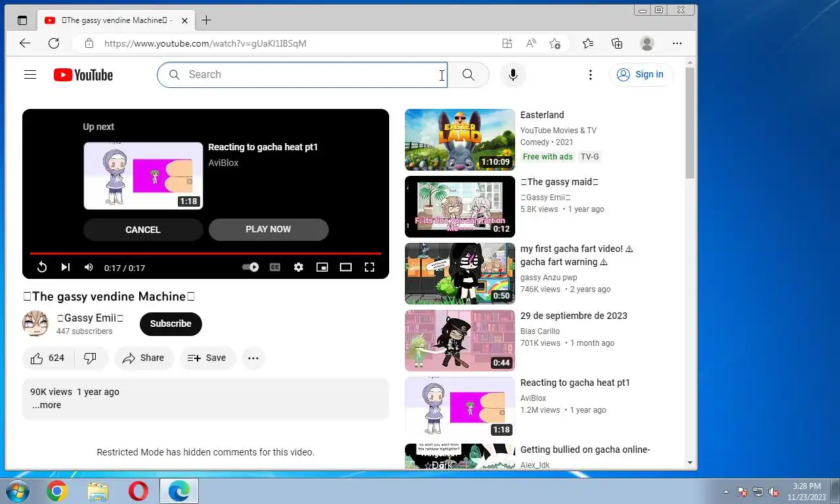Open Favorites list icon

pos(587,43)
